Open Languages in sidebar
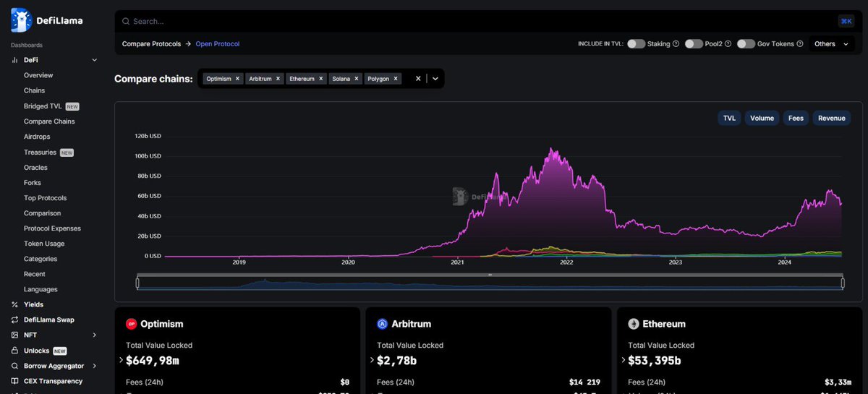Viewport: 868px width, 394px height. pyautogui.click(x=41, y=289)
